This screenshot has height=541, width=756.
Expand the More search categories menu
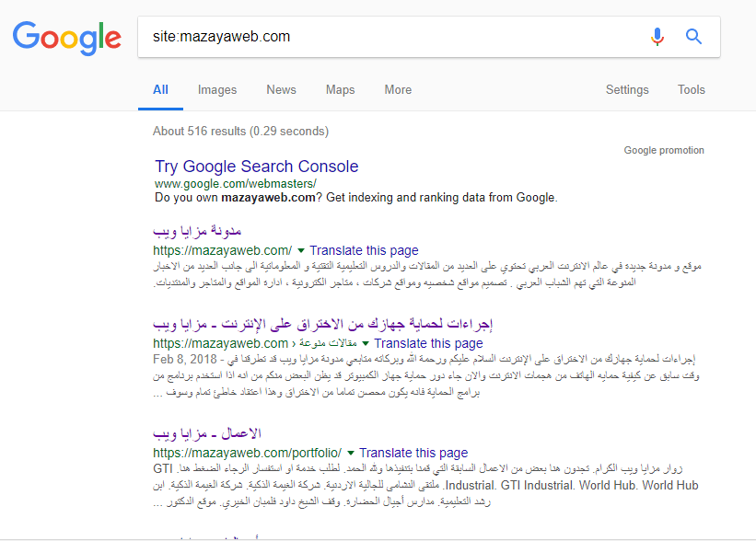[398, 90]
